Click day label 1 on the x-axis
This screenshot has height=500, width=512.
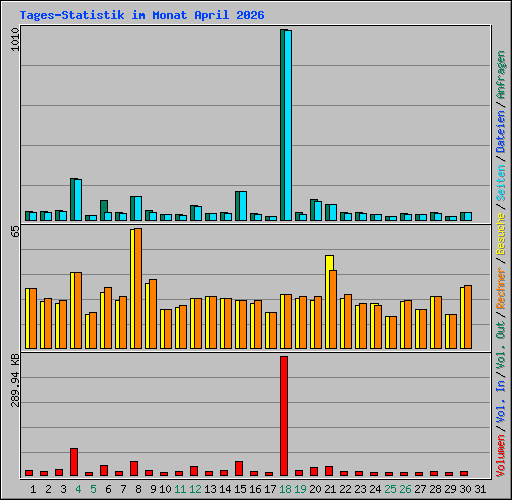click(x=33, y=489)
